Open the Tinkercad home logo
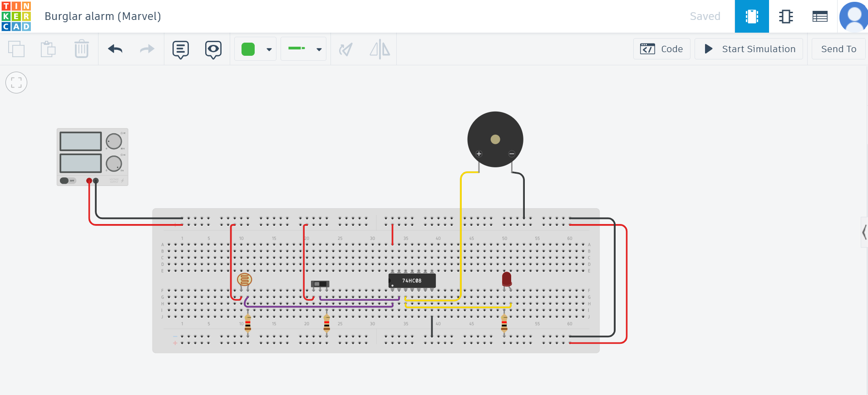 [x=16, y=16]
